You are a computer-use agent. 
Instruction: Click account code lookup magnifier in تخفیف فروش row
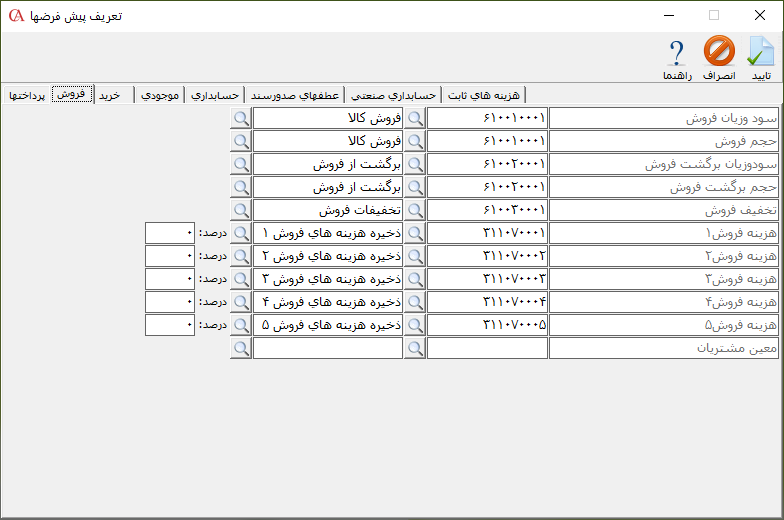(x=415, y=210)
